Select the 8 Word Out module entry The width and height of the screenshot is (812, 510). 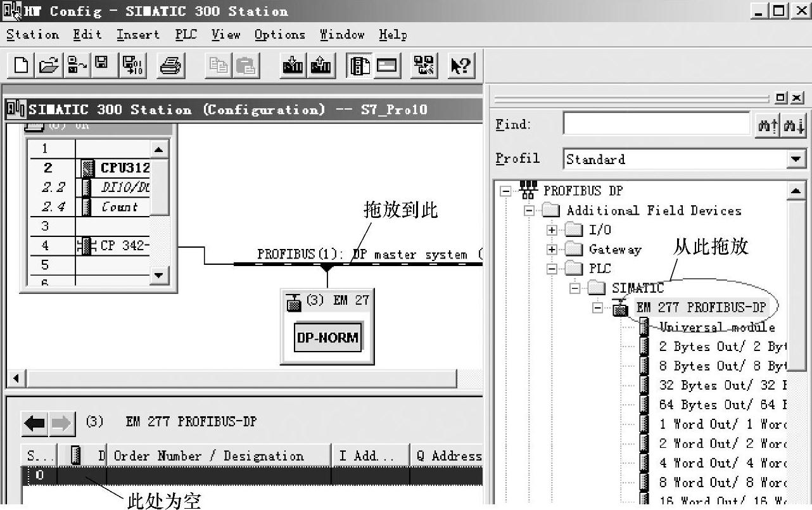click(722, 483)
